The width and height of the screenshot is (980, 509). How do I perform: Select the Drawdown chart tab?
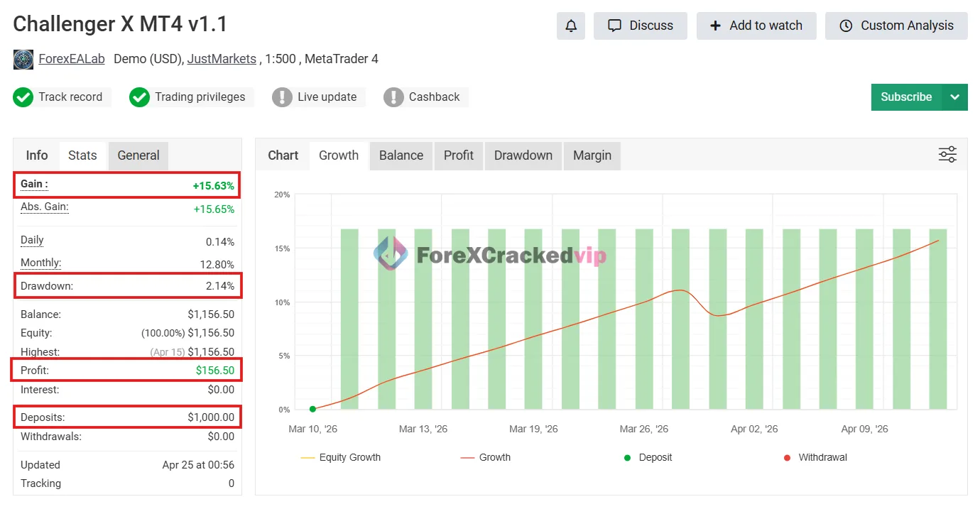pos(523,155)
